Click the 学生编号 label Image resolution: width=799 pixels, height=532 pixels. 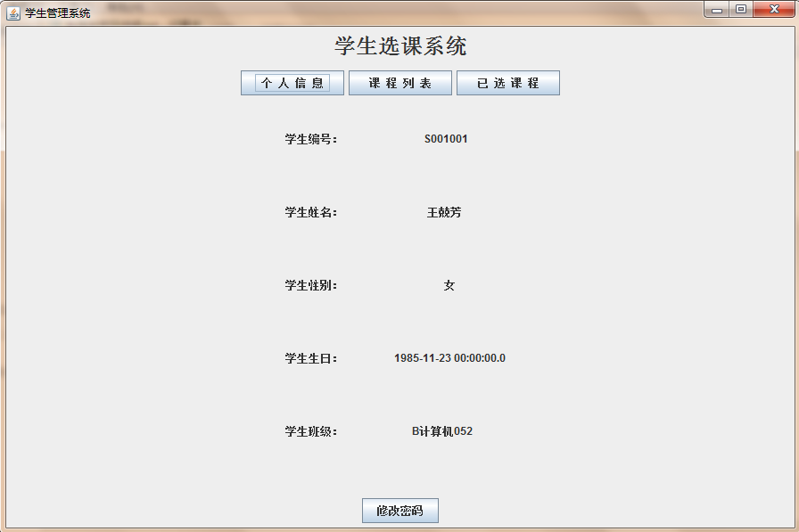[311, 139]
